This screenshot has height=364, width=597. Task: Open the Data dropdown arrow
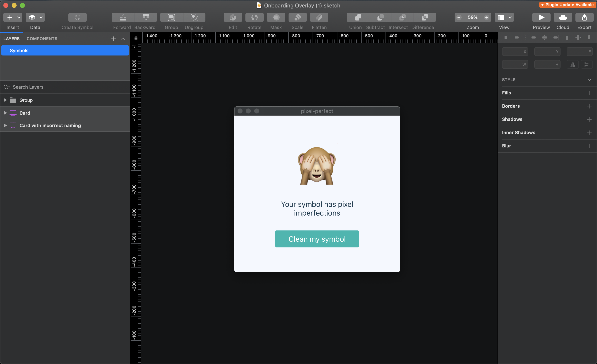[x=41, y=17]
